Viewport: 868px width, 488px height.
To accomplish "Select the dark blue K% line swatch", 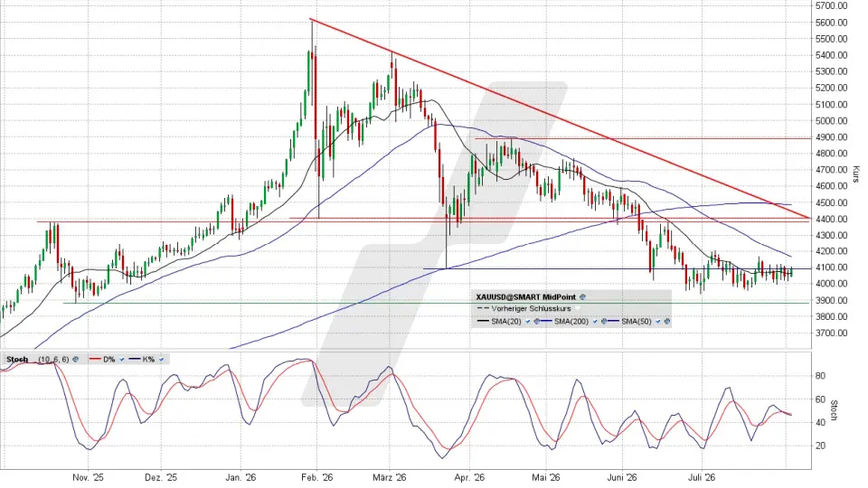I will (x=135, y=359).
